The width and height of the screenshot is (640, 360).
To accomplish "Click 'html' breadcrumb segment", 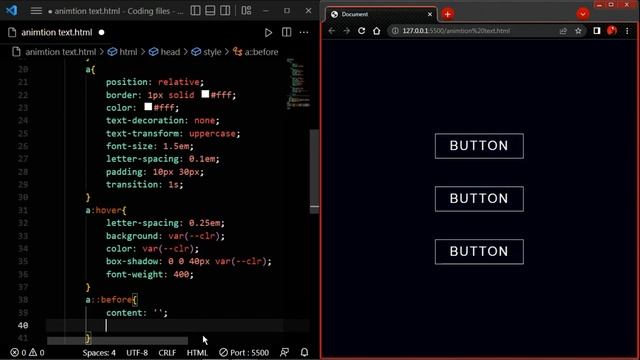I will coord(128,52).
